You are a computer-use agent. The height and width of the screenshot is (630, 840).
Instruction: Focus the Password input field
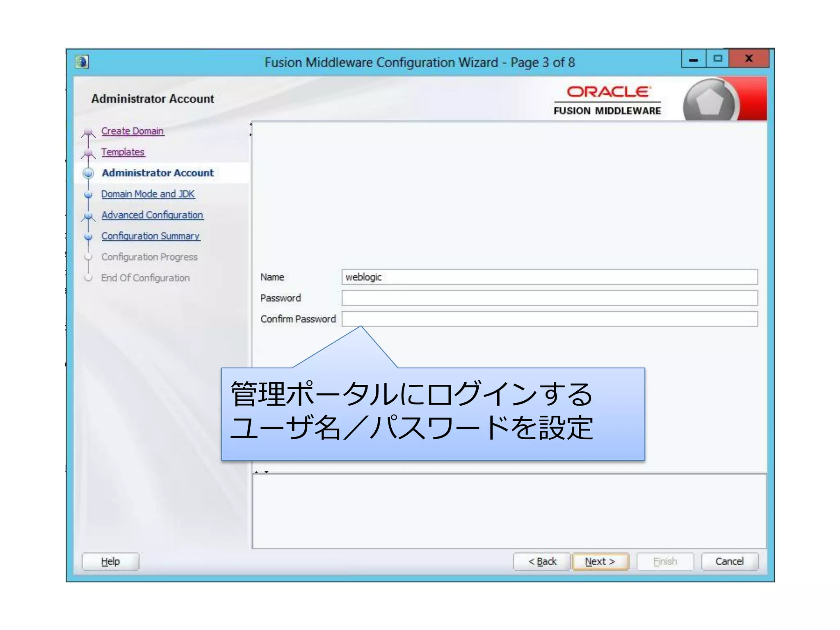550,298
